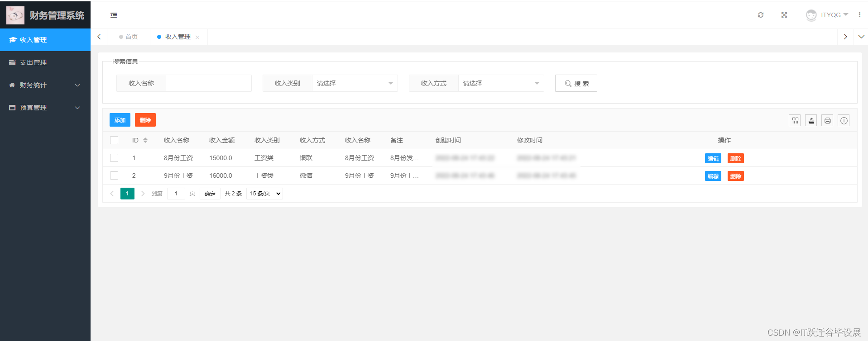
Task: Click the 16000.0 amount cell
Action: point(221,175)
